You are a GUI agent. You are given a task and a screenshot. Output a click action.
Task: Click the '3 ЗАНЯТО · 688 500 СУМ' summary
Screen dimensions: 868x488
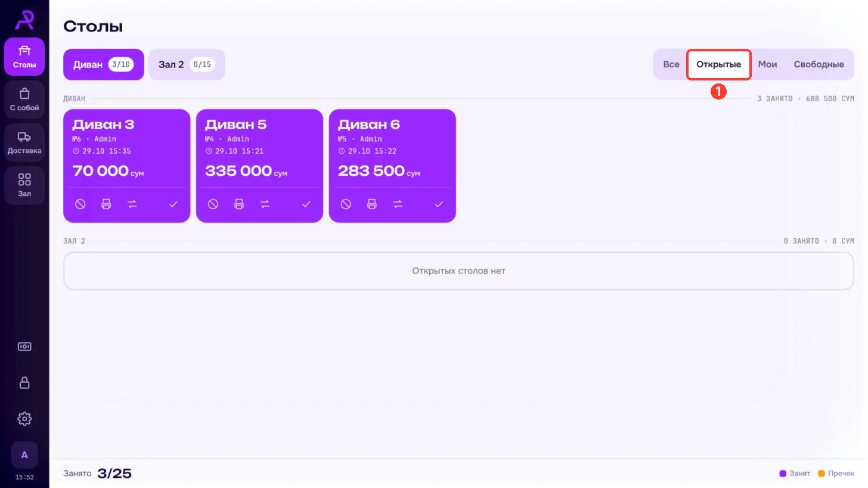click(805, 98)
